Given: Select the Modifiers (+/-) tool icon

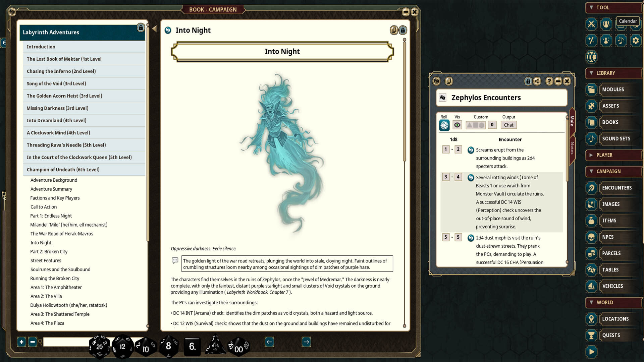Looking at the screenshot, I should [x=591, y=41].
